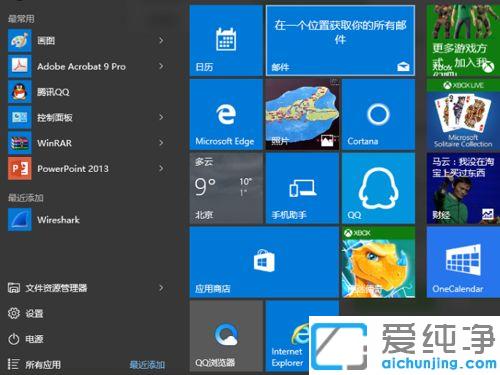The width and height of the screenshot is (500, 375).
Task: Open the 日历 calendar tile
Action: [x=226, y=41]
